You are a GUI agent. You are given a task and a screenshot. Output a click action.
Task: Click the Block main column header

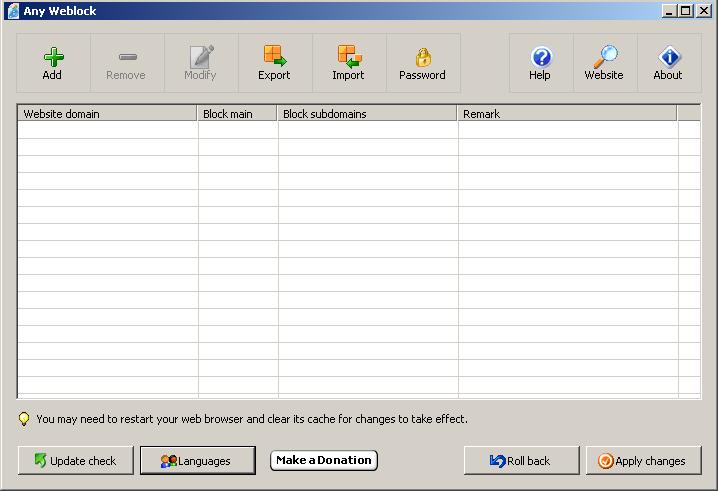tap(237, 114)
